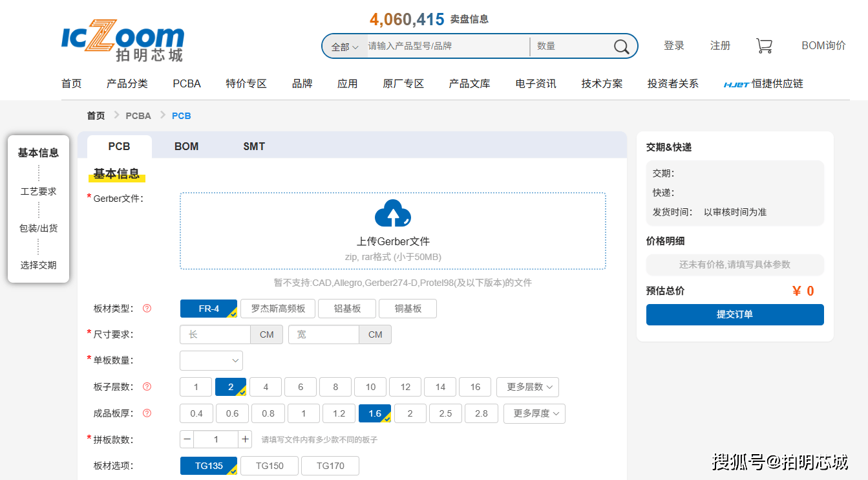Click the search magnifier icon

coord(621,47)
